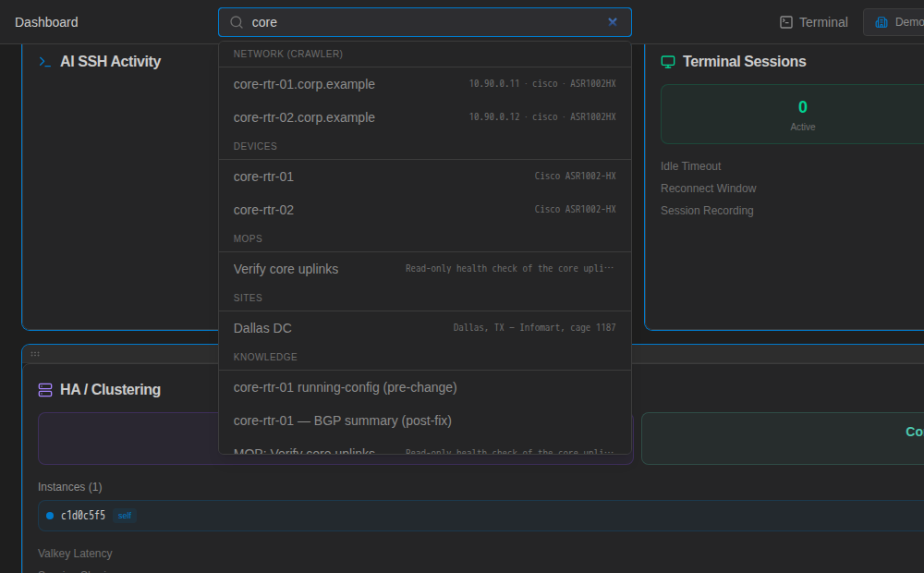
Task: Open core-rtr-01 running-config (pre-change) result
Action: 425,387
